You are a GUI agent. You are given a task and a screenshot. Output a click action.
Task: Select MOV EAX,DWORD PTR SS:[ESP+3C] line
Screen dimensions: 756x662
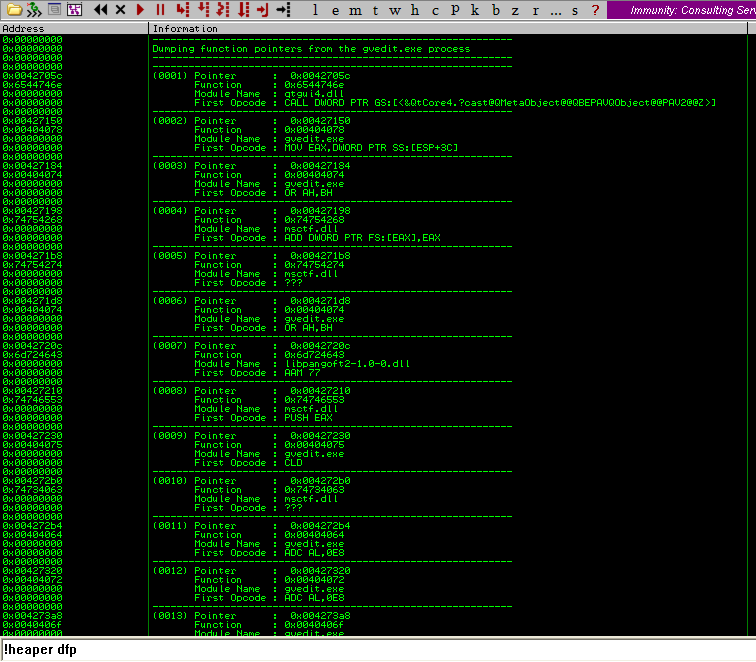pos(326,148)
